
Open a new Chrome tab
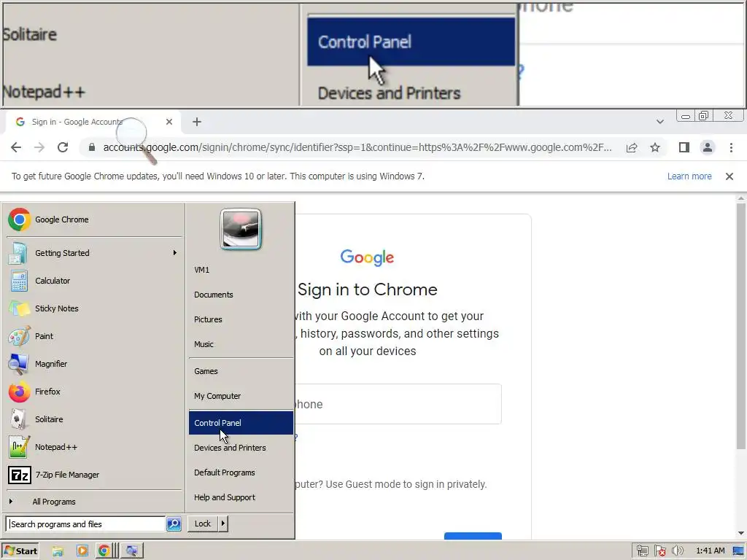tap(197, 122)
